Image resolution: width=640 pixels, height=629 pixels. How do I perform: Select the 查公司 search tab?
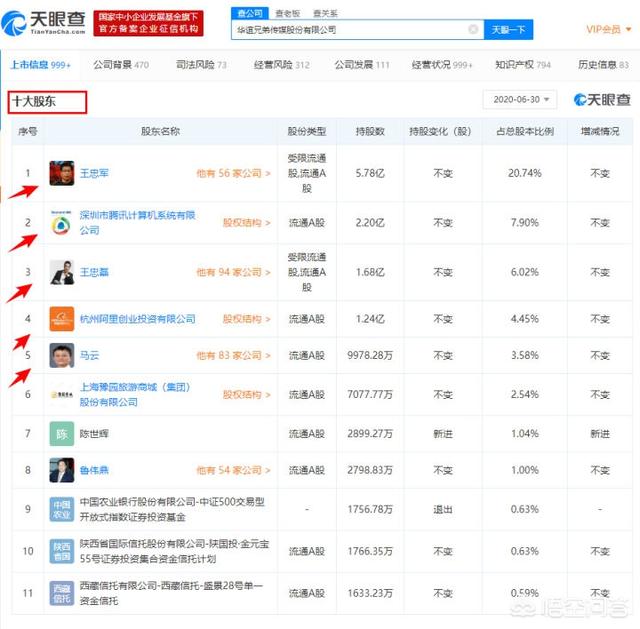pyautogui.click(x=250, y=13)
